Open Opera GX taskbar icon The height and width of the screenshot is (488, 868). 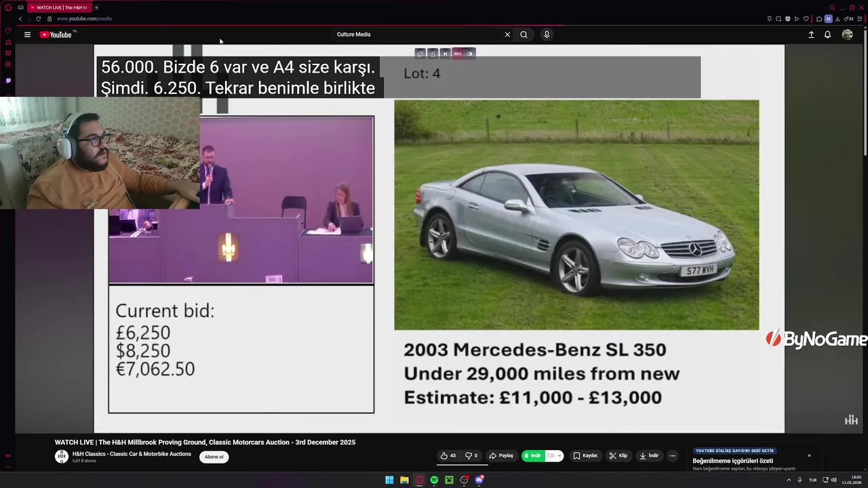(419, 480)
